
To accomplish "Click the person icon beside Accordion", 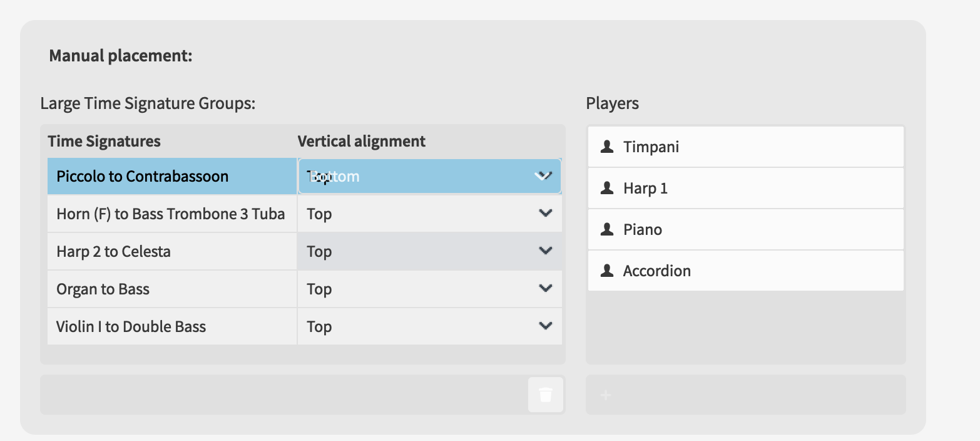I will pos(606,271).
